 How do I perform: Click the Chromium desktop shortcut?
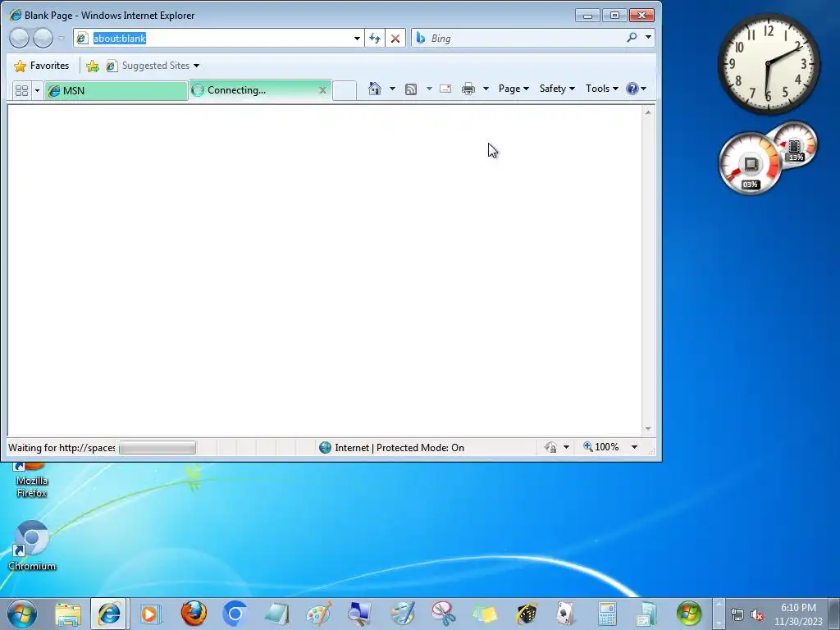(32, 546)
